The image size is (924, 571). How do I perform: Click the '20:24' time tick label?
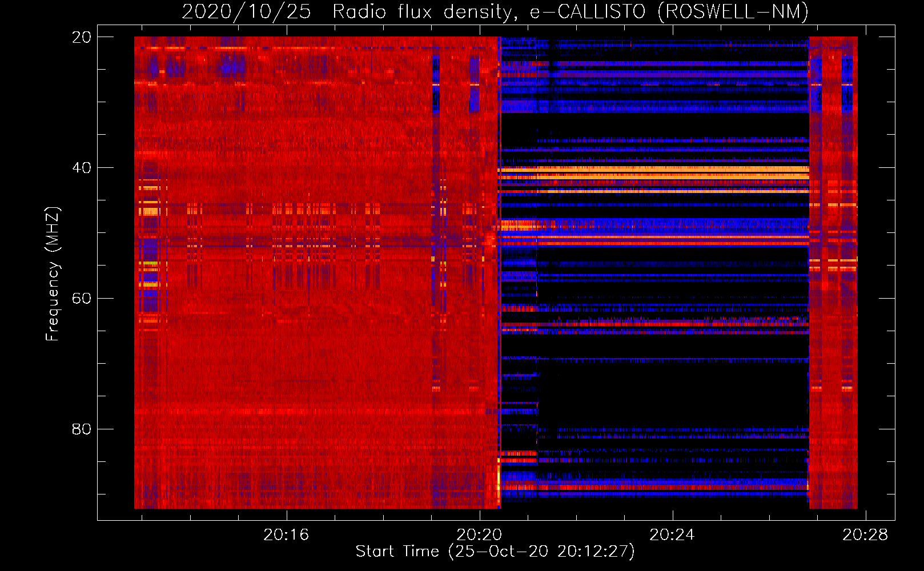(x=672, y=534)
